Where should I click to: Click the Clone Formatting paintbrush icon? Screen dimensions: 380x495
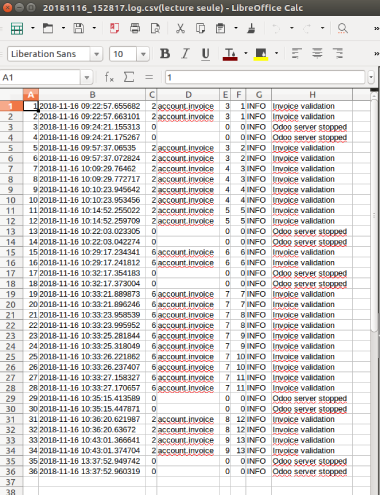click(x=251, y=28)
